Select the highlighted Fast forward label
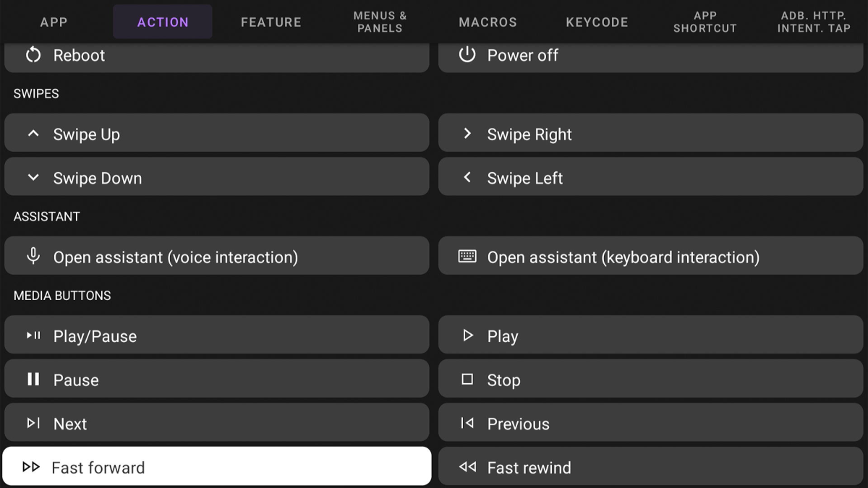 click(x=98, y=468)
